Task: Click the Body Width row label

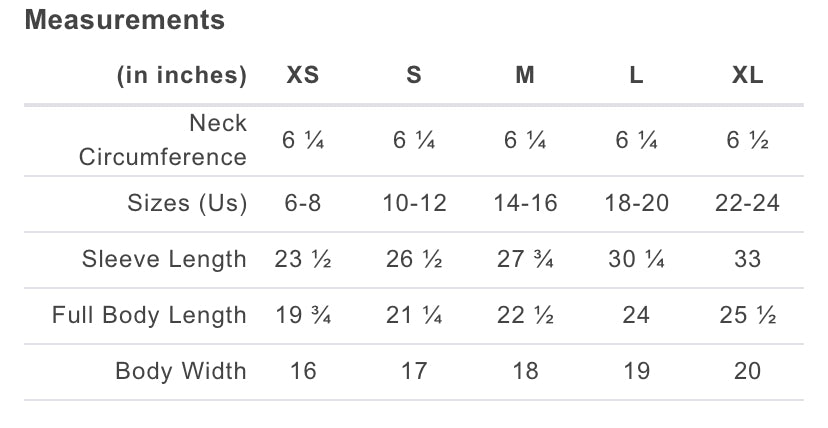Action: (181, 371)
